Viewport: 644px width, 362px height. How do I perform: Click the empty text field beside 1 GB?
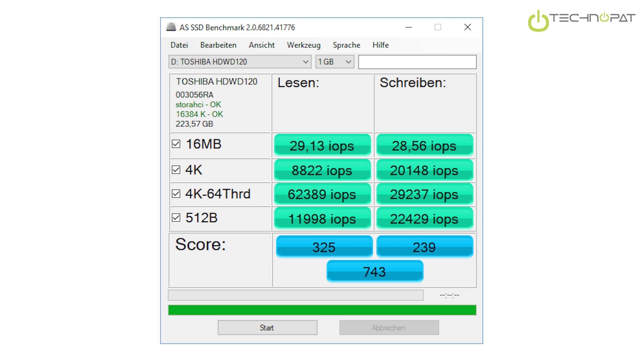point(417,62)
